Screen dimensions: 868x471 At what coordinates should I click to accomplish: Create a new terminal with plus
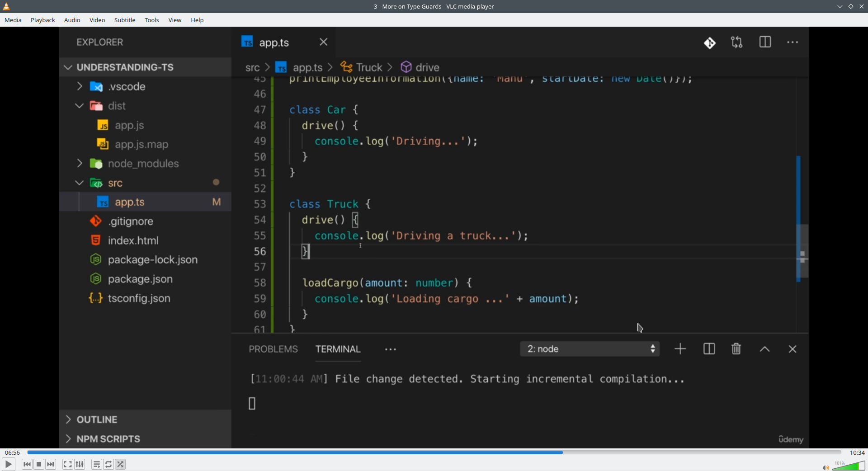click(x=680, y=349)
